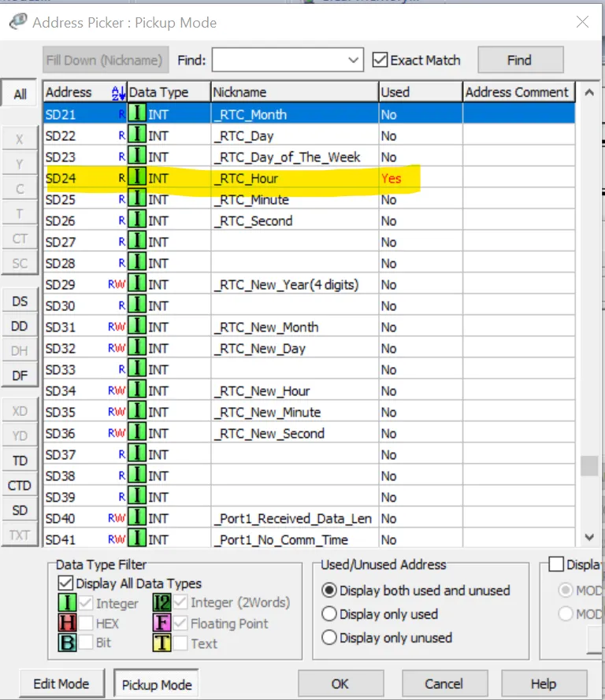This screenshot has height=700, width=605.
Task: Select Display only unused radio button
Action: point(329,638)
